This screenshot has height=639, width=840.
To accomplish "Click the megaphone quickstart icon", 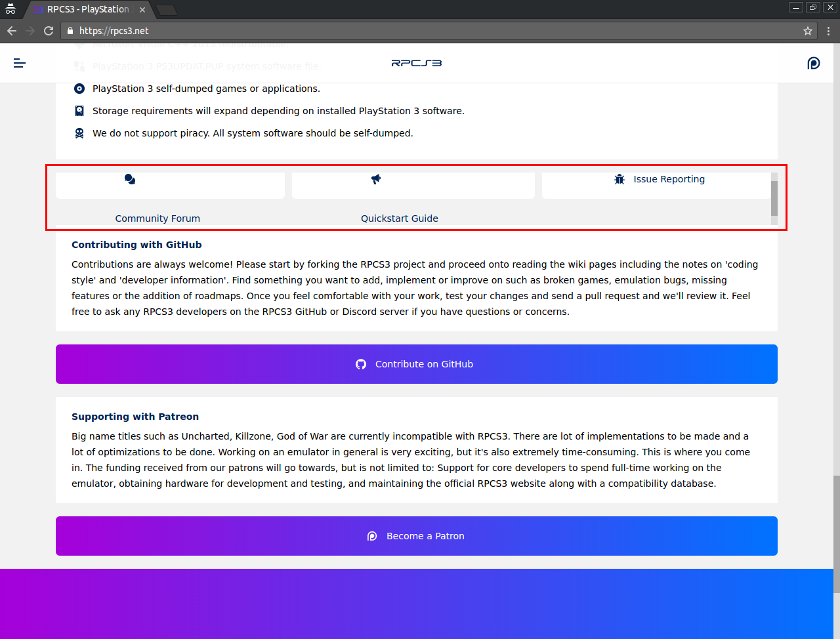I will [x=376, y=179].
